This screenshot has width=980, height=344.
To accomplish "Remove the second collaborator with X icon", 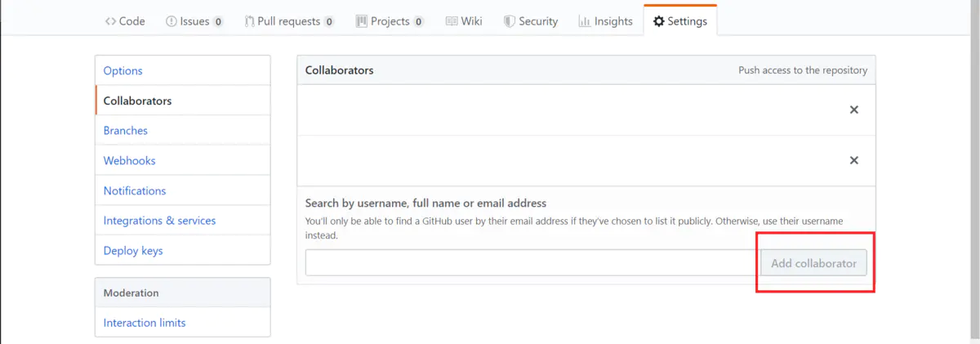I will click(x=854, y=160).
